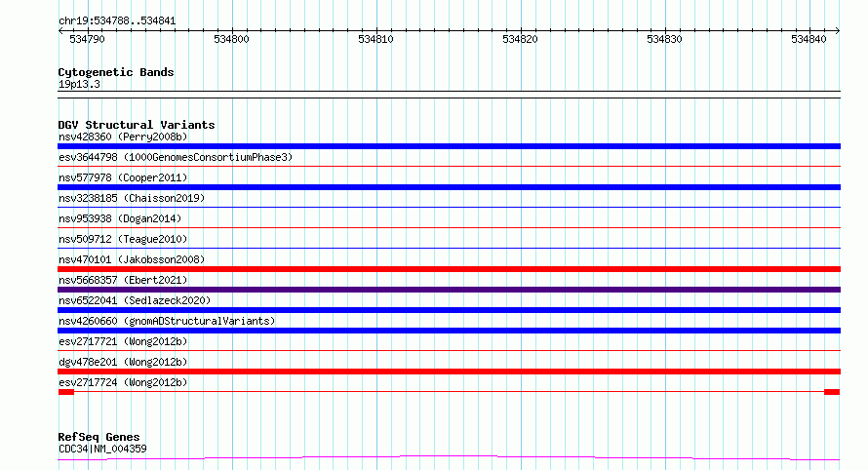Click the left arrow end of the ruler
The height and width of the screenshot is (470, 868).
[x=60, y=31]
